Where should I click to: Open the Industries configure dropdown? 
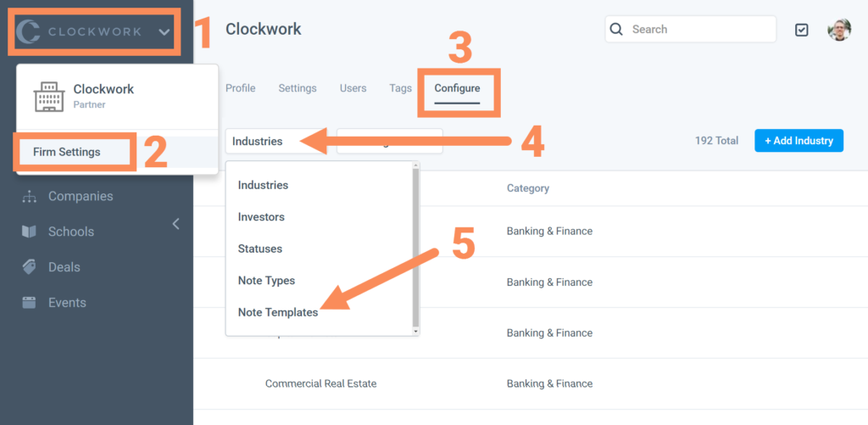275,141
